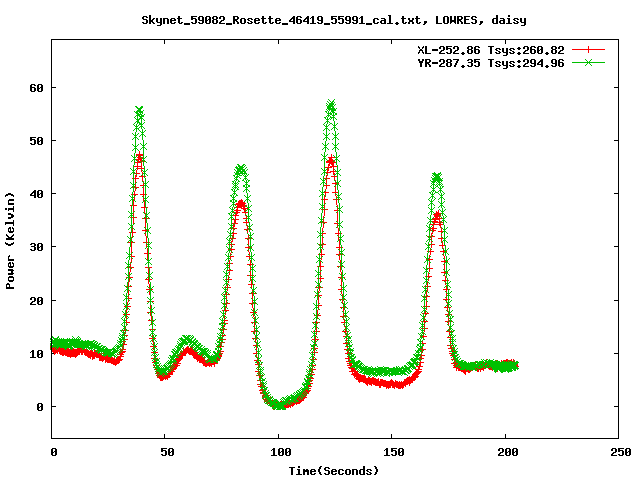
Task: Select the YR-287.35 Tsys:294.96 legend label
Action: coord(491,63)
